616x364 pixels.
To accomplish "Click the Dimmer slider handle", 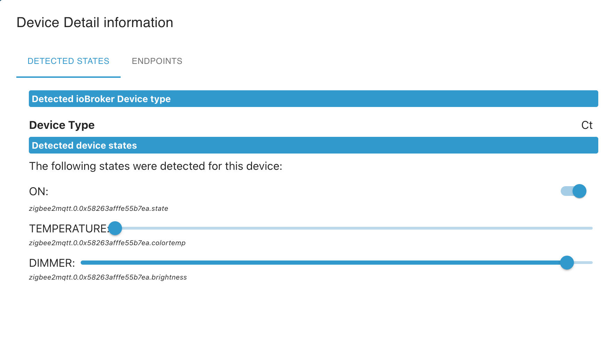I will 567,263.
